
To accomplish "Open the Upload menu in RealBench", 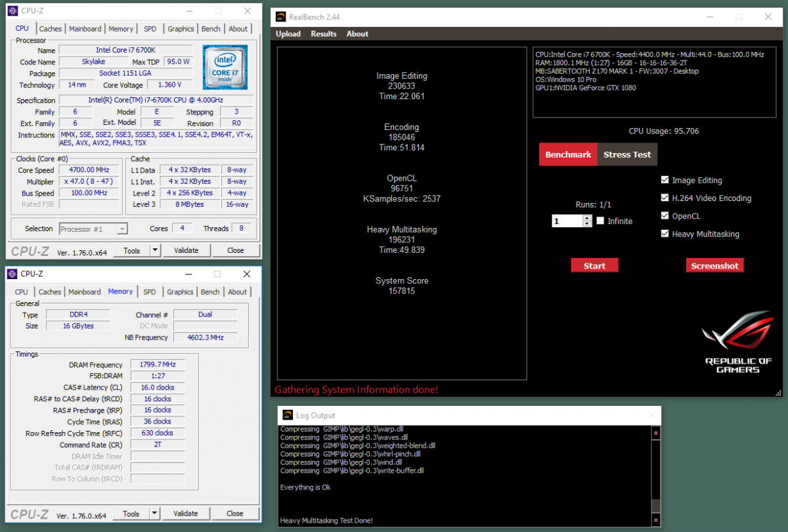I will point(288,34).
